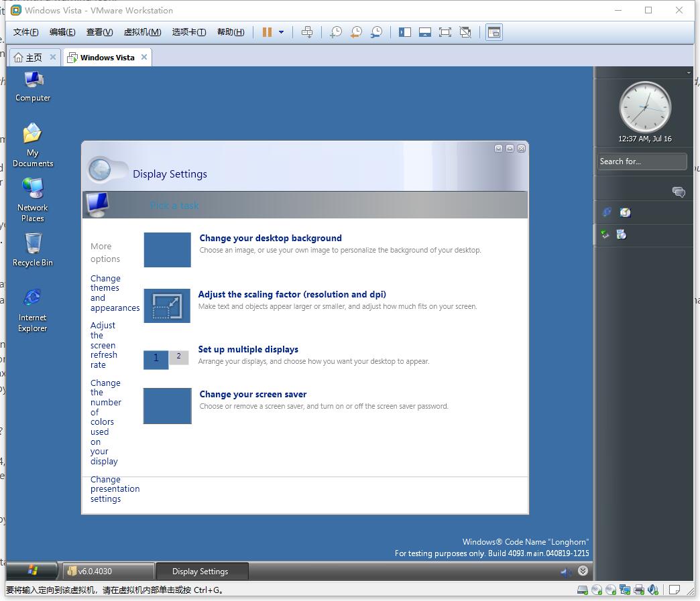Click the taskbar volume speaker icon
Image resolution: width=700 pixels, height=601 pixels.
566,572
